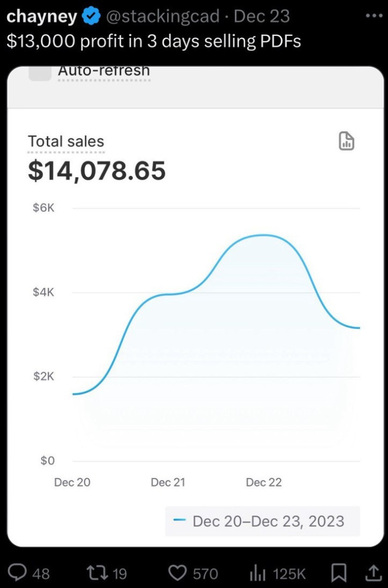Click the $14,078.65 total sales amount
Image resolution: width=388 pixels, height=588 pixels.
pyautogui.click(x=97, y=170)
